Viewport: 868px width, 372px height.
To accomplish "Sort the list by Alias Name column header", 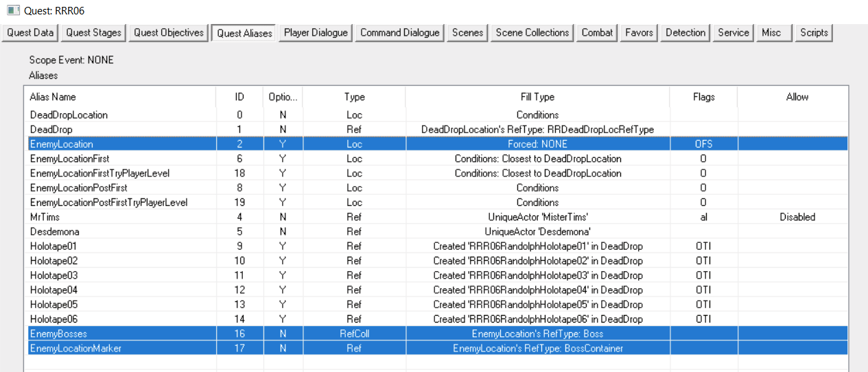I will 120,97.
